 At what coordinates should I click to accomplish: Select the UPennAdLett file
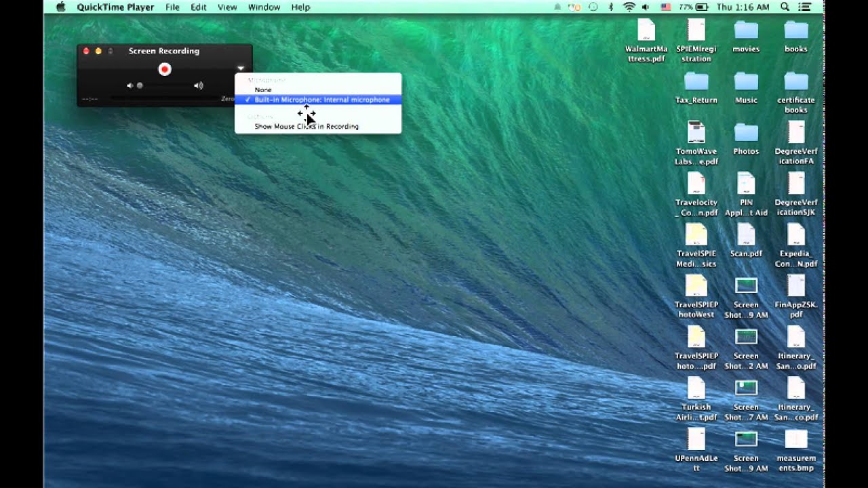pyautogui.click(x=696, y=450)
